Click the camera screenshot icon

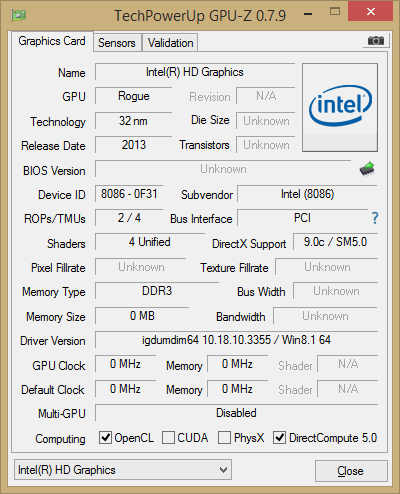tap(375, 41)
